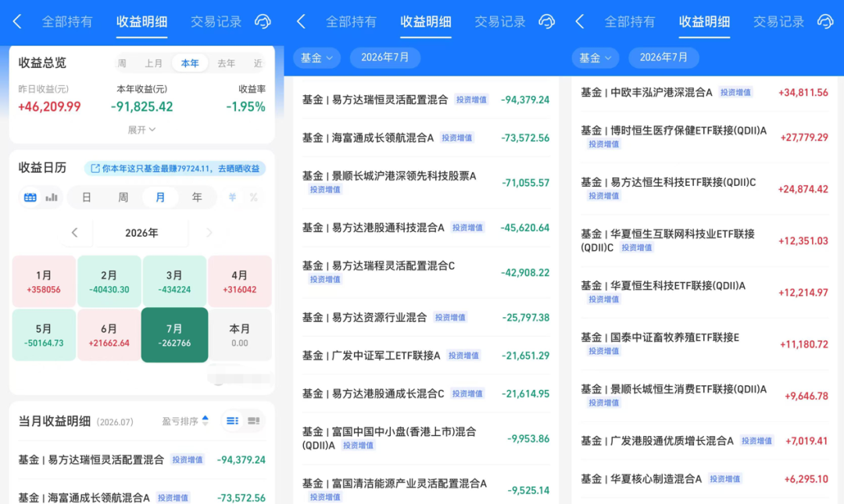The width and height of the screenshot is (844, 504).
Task: Select 3月 -434224 calendar cell
Action: click(174, 281)
